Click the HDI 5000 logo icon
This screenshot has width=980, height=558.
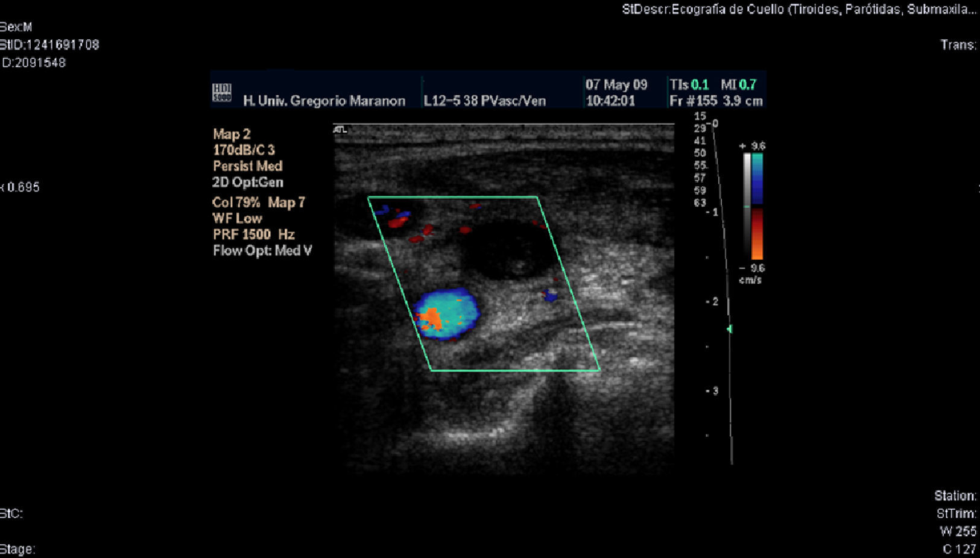(222, 92)
